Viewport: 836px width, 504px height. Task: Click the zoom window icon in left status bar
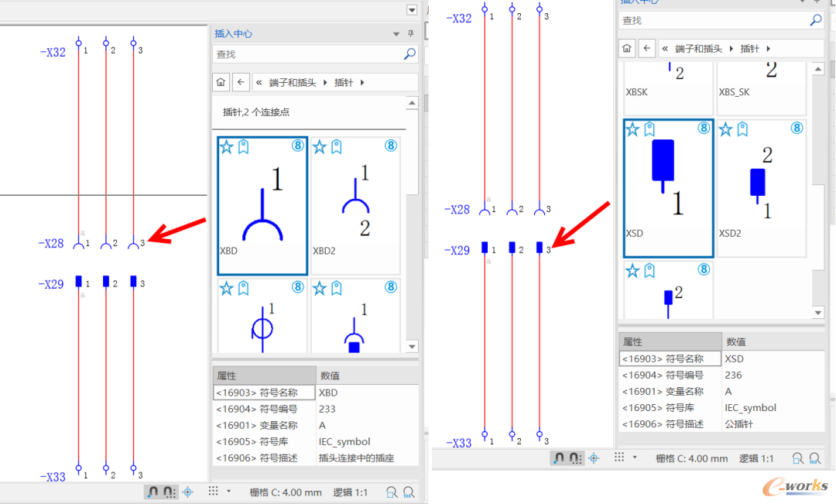click(x=392, y=492)
